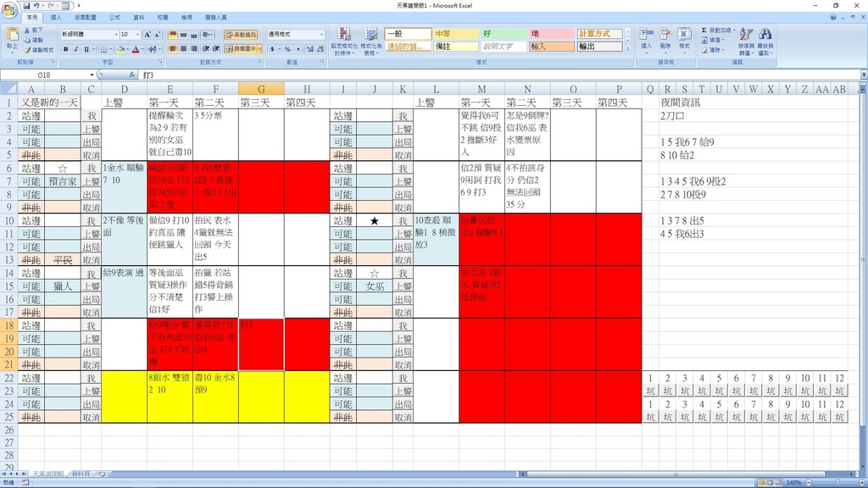Click Format as Table (格式化為表格) icon

pyautogui.click(x=370, y=34)
